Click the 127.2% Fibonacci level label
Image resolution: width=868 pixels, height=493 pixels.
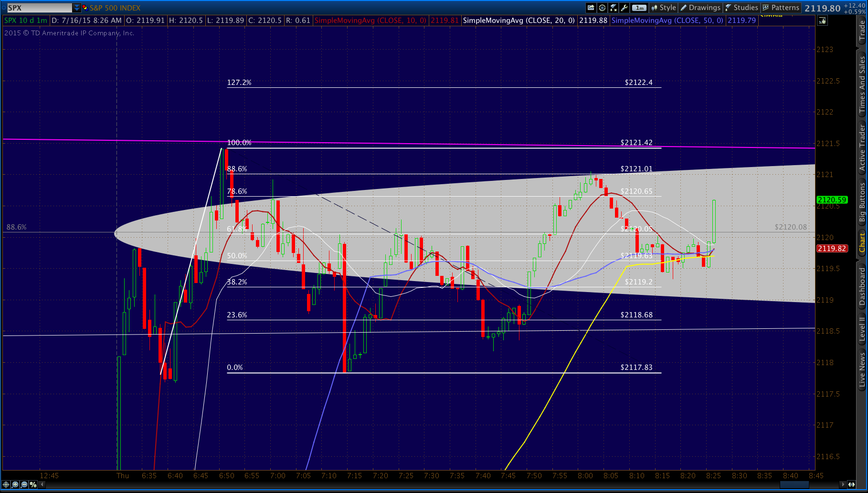239,83
